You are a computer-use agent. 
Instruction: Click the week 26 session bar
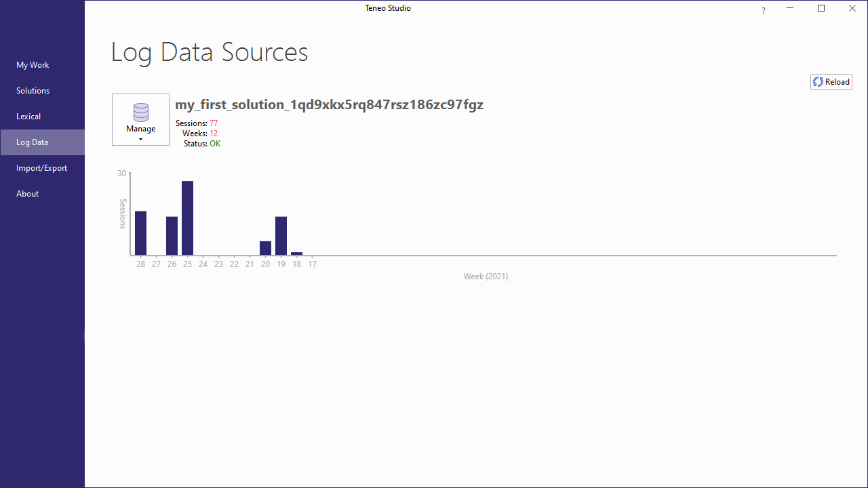(172, 236)
